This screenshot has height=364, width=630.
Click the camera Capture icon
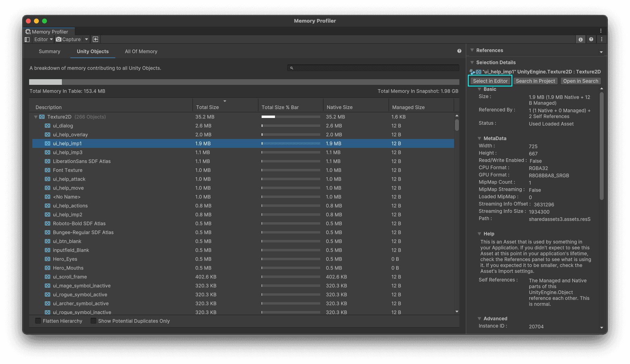[58, 39]
